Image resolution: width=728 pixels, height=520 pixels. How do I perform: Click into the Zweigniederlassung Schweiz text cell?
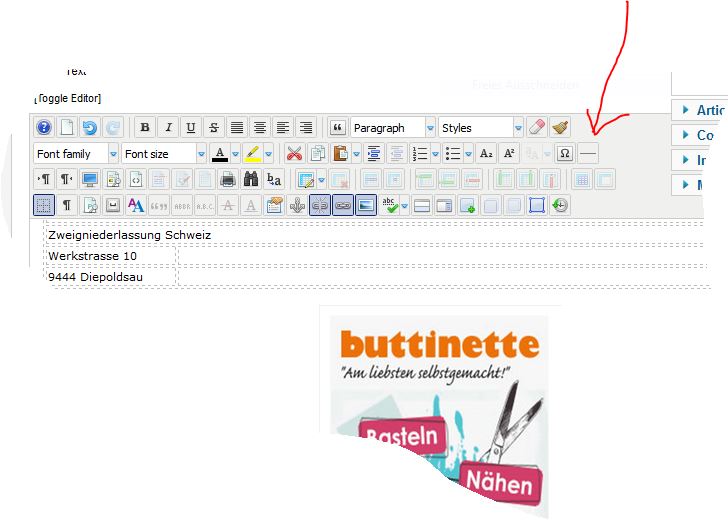click(x=130, y=235)
